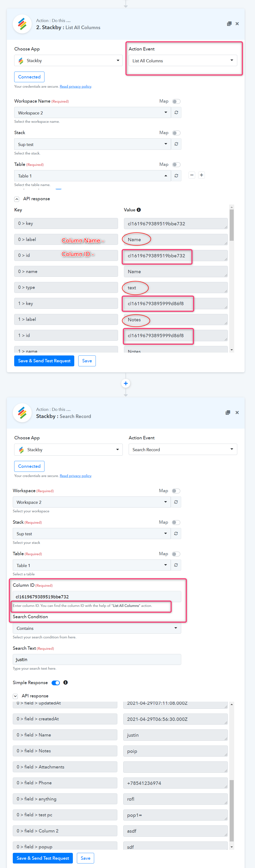Click the 0 > key field
The width and height of the screenshot is (255, 868).
coord(66,223)
